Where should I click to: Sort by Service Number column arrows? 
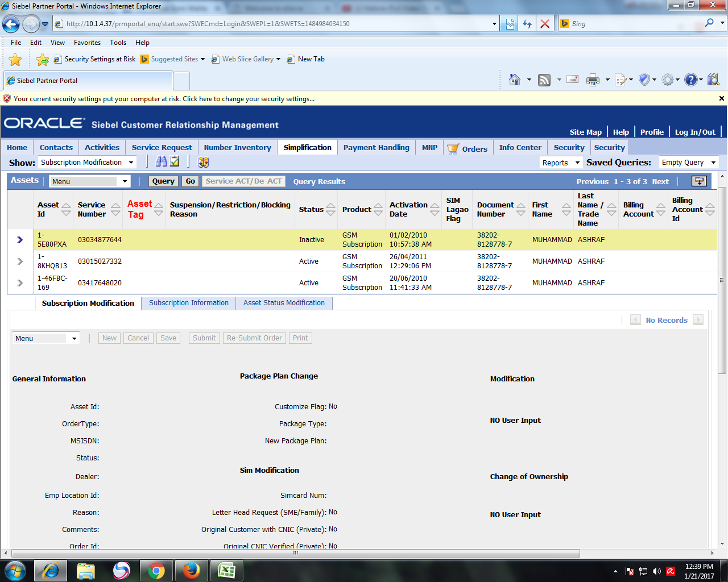115,209
